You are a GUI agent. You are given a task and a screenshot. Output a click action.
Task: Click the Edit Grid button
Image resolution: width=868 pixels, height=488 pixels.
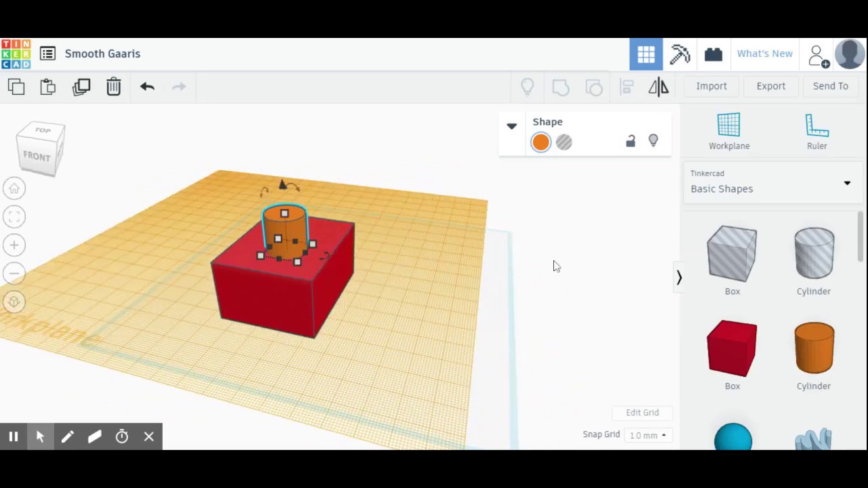click(x=642, y=412)
